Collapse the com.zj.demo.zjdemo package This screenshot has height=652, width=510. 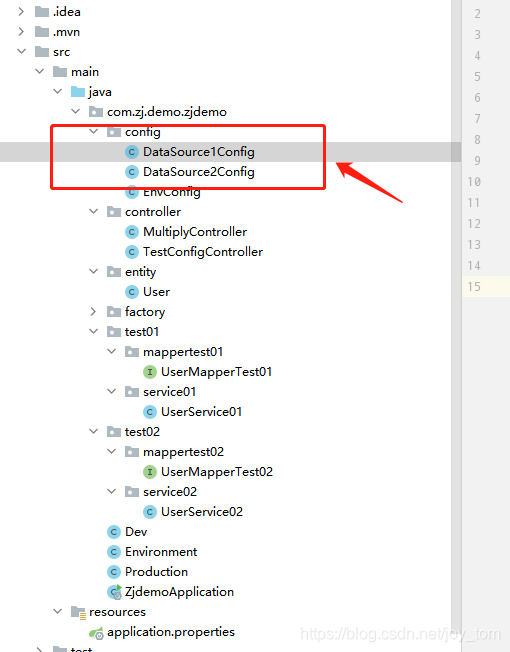pos(75,111)
